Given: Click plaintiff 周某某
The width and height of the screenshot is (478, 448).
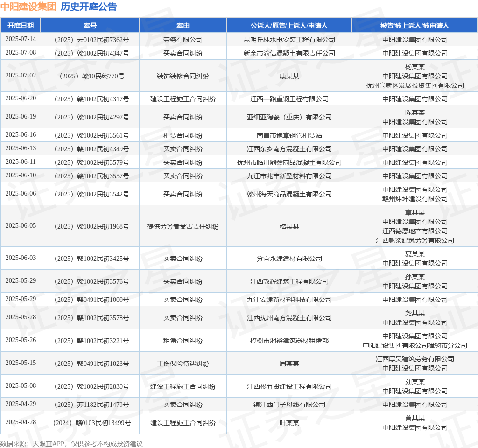Looking at the screenshot, I should pyautogui.click(x=289, y=364).
